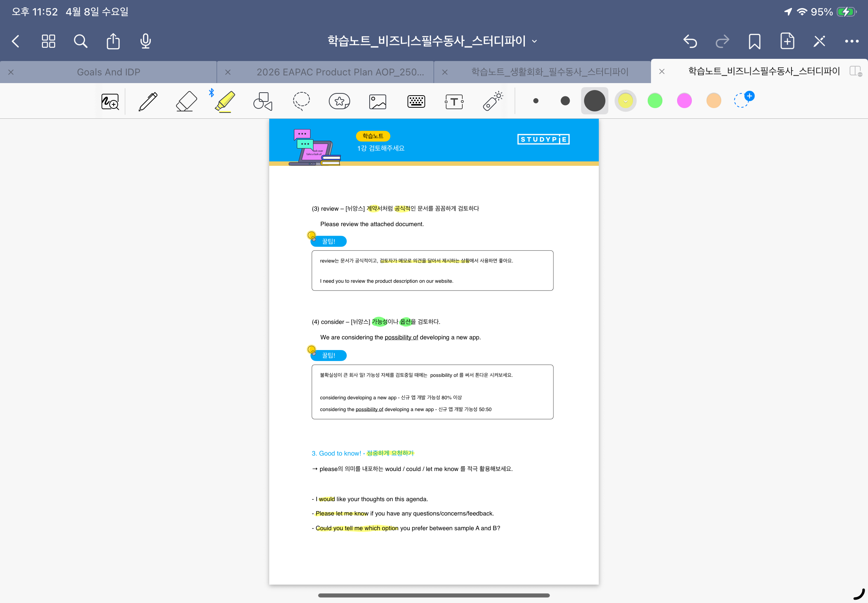Viewport: 868px width, 603px height.
Task: Choose the green highlighter color
Action: 655,101
